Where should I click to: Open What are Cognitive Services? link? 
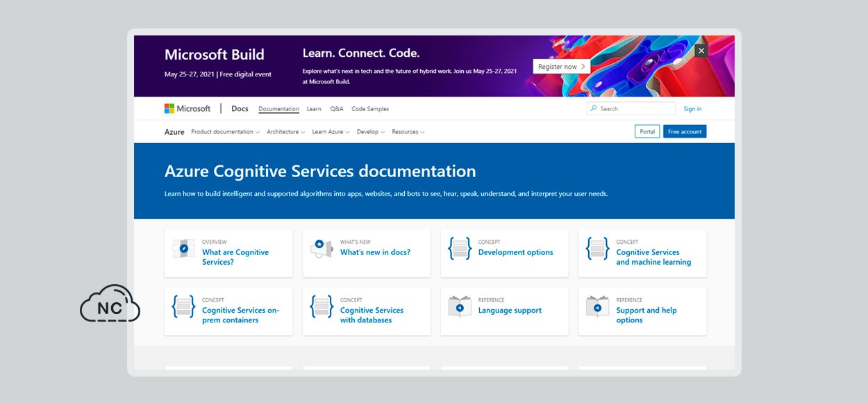pyautogui.click(x=235, y=257)
